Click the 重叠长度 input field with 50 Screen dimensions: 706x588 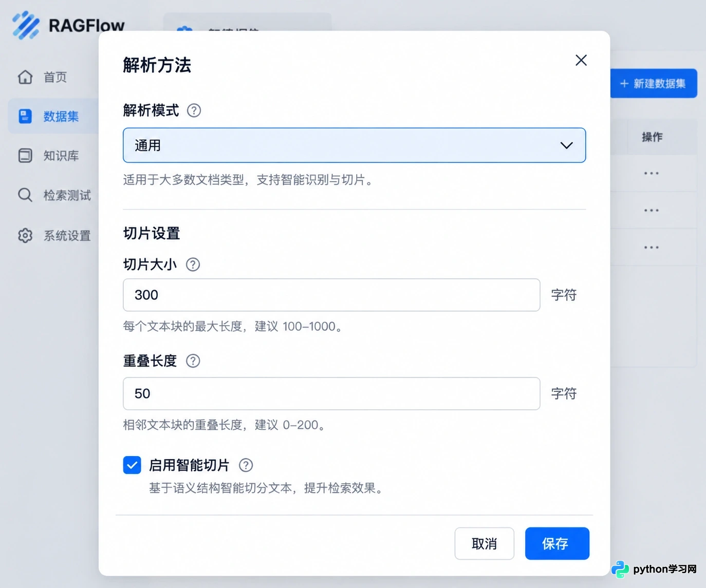pos(331,394)
